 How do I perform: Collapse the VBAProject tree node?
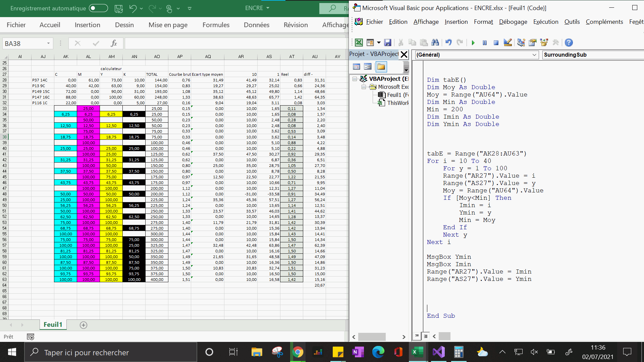pyautogui.click(x=355, y=79)
